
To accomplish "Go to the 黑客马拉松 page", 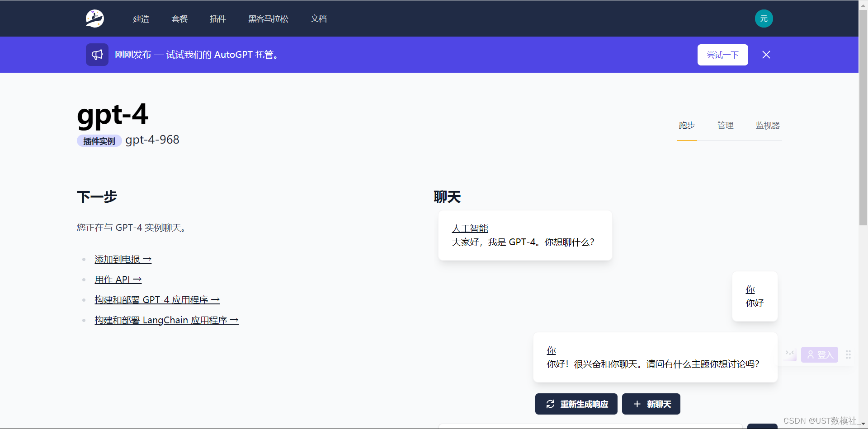I will pos(268,19).
